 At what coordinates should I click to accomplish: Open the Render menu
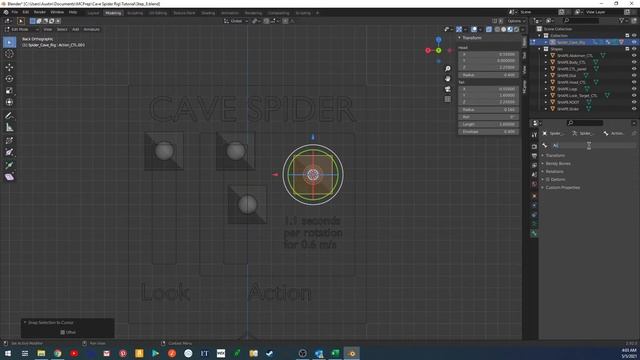tap(40, 12)
